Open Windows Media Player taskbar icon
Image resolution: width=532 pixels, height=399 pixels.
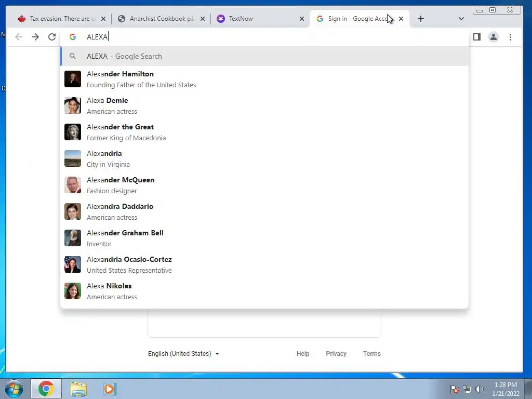(109, 389)
